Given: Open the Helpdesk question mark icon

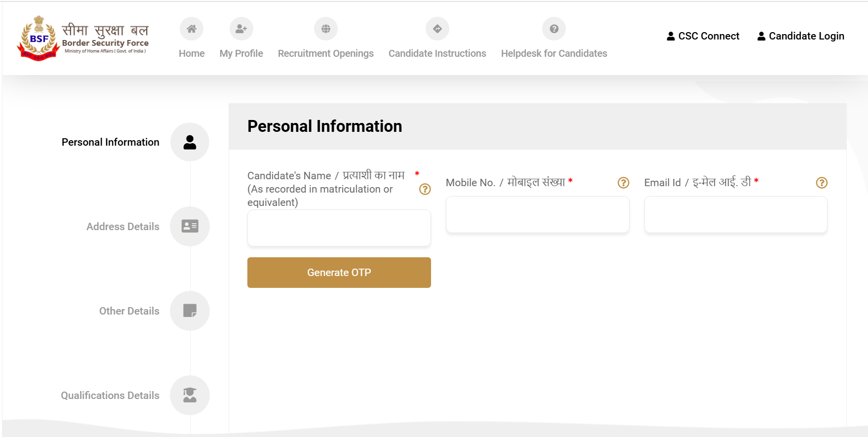Looking at the screenshot, I should pos(554,29).
